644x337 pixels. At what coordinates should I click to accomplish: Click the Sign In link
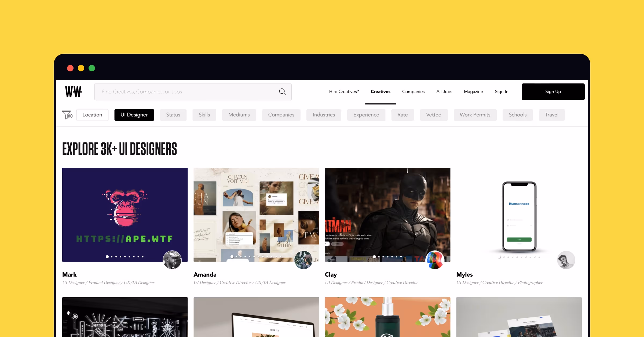(x=502, y=92)
